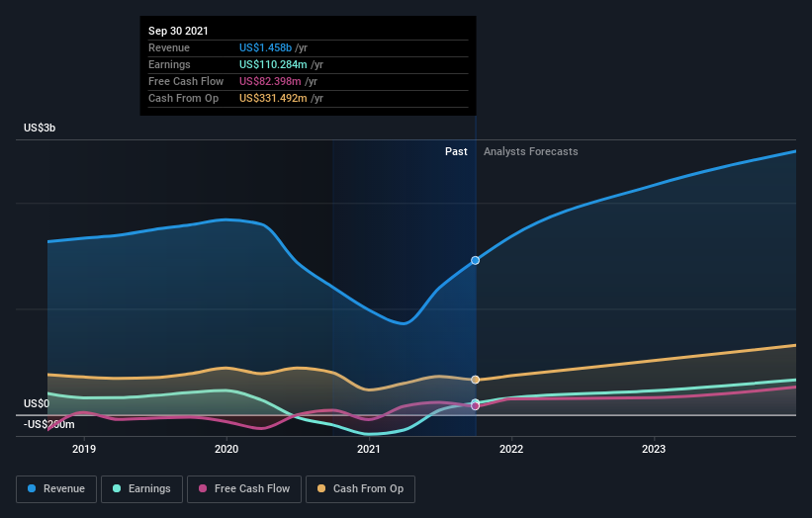Click the Earnings row label in tooltip
The height and width of the screenshot is (518, 812).
[x=169, y=64]
